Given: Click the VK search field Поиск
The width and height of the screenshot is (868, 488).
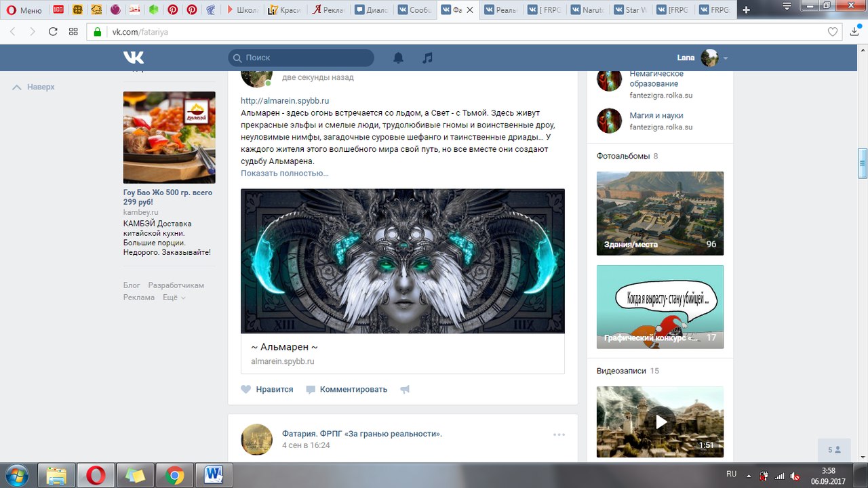Looking at the screenshot, I should tap(300, 58).
